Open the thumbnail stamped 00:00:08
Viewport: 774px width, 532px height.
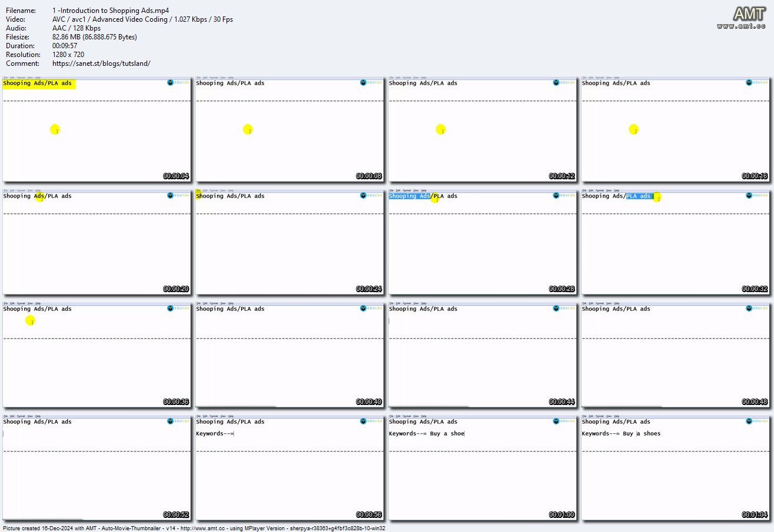click(x=289, y=128)
